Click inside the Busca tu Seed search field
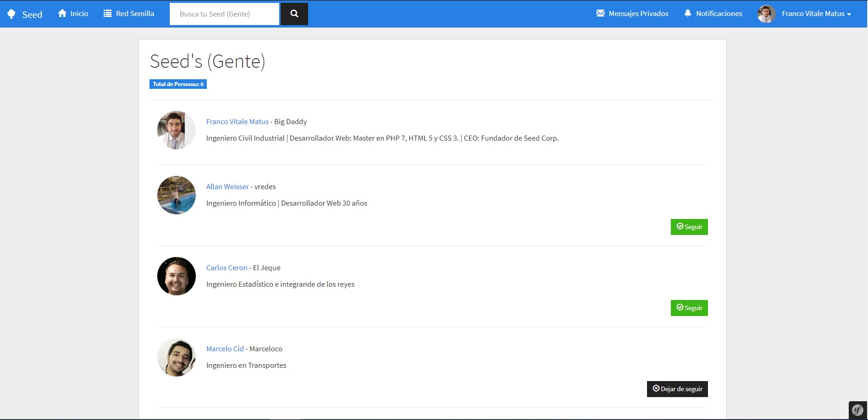 click(224, 14)
